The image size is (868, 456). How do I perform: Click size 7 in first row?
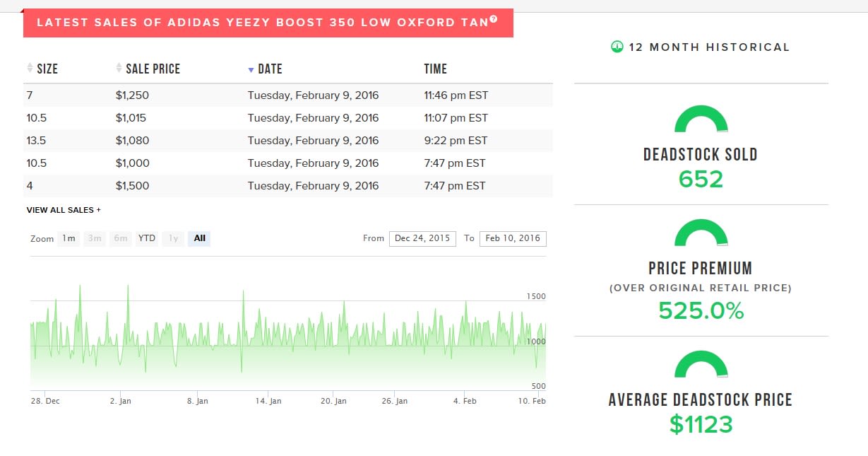[30, 95]
